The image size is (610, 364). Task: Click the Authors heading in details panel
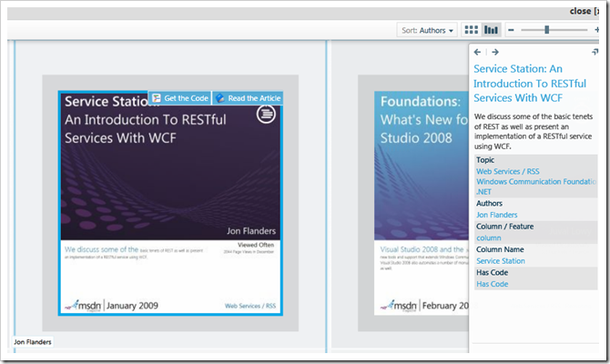point(490,203)
